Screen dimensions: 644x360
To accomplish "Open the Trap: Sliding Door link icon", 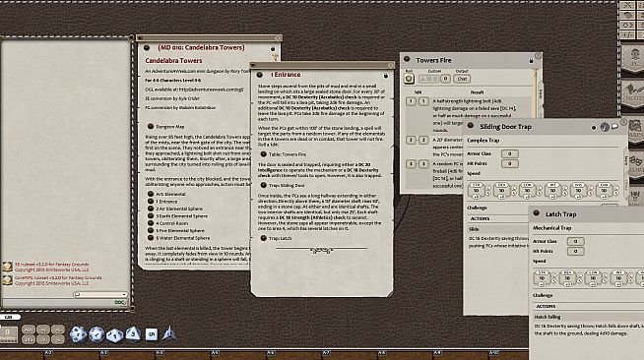I will click(x=263, y=185).
